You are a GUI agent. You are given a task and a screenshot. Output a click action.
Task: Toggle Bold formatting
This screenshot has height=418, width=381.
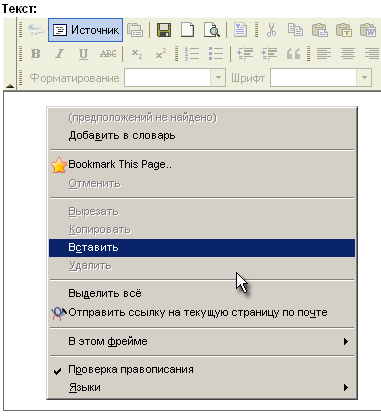click(x=36, y=54)
